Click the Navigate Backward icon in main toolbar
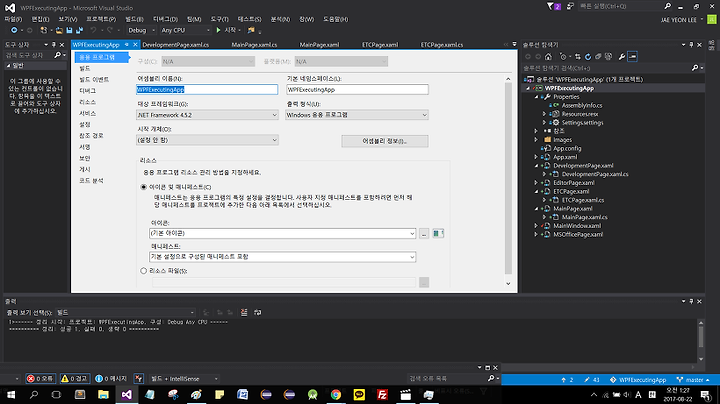The height and width of the screenshot is (404, 720). coord(14,30)
